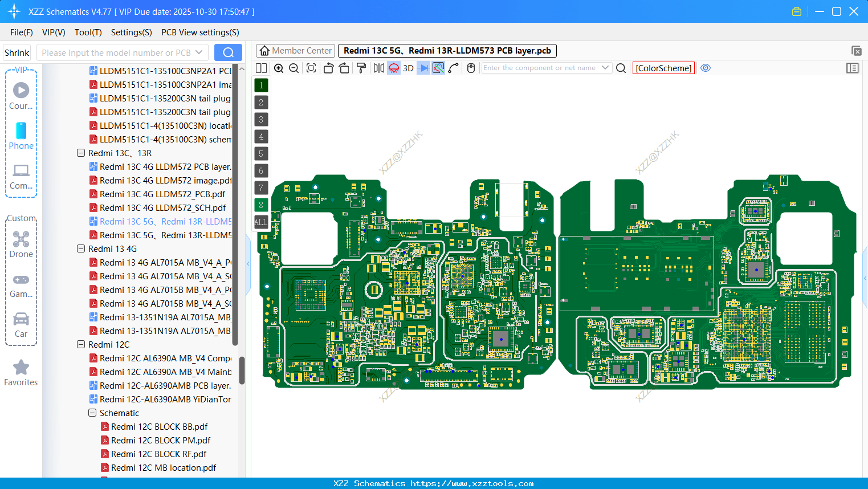Image resolution: width=868 pixels, height=489 pixels.
Task: Toggle the lamp highlight mode icon
Action: [393, 68]
